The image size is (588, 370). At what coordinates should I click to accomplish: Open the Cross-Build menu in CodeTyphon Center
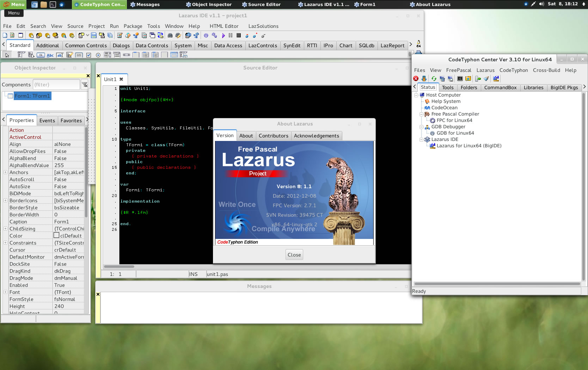pyautogui.click(x=546, y=70)
